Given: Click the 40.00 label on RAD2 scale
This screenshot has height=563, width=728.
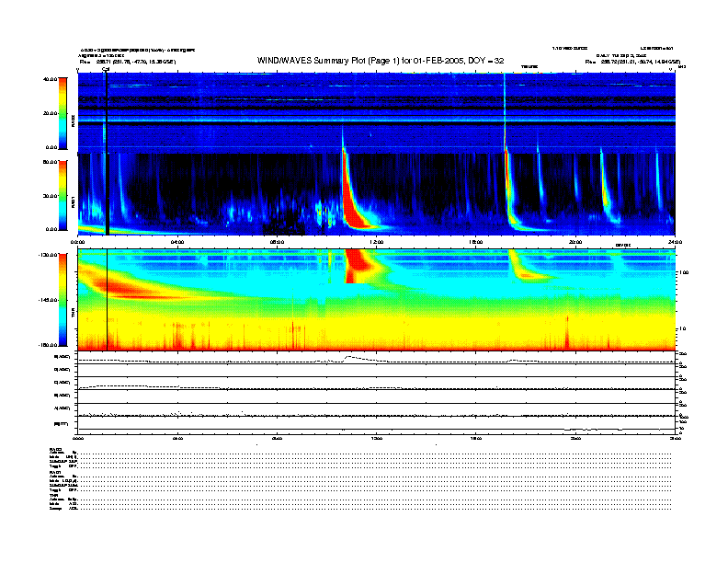Looking at the screenshot, I should click(51, 79).
